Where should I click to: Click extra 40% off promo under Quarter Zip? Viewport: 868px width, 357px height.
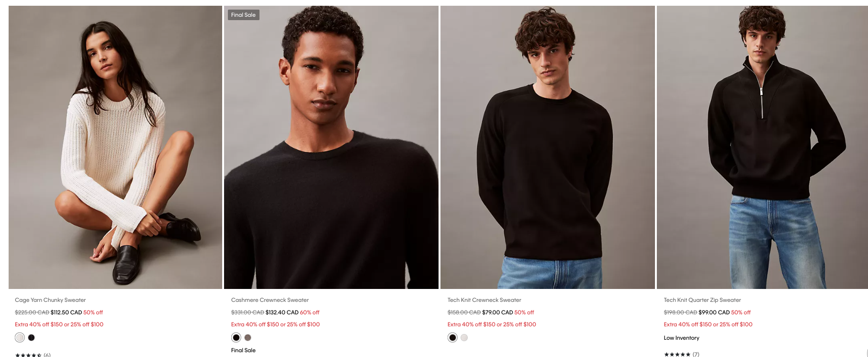click(708, 324)
